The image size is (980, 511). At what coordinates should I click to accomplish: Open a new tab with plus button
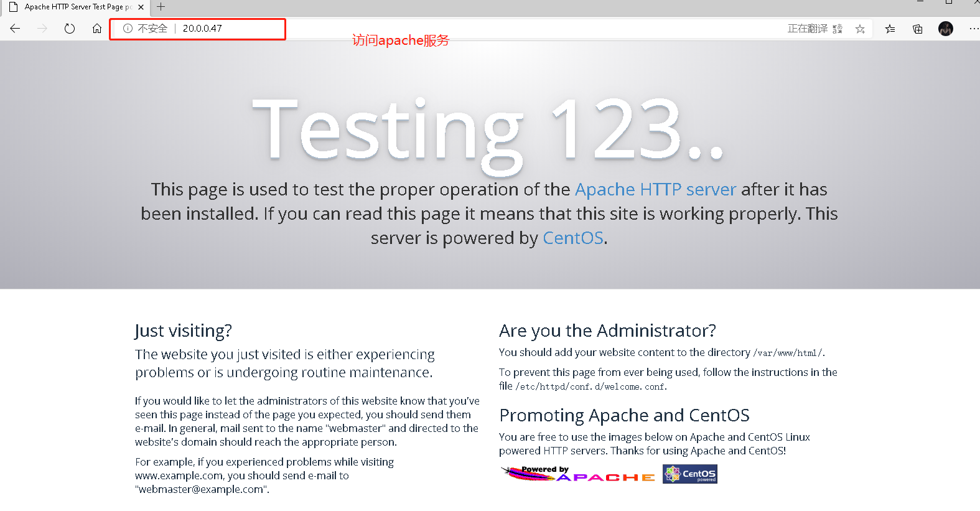pyautogui.click(x=161, y=7)
